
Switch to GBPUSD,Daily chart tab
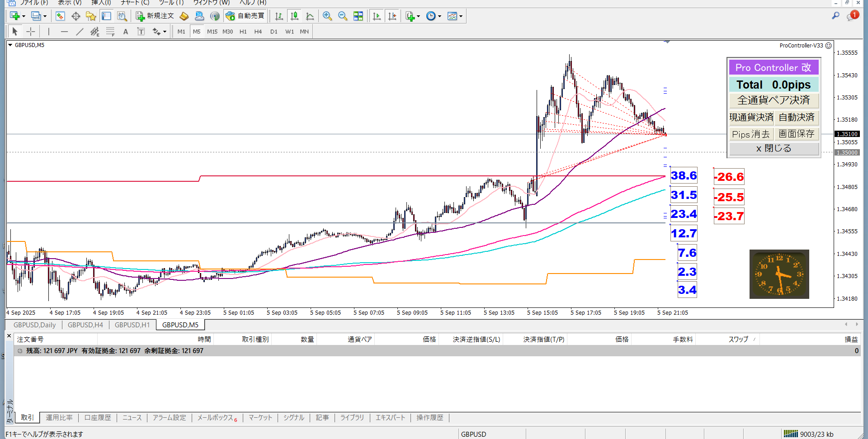click(x=35, y=325)
